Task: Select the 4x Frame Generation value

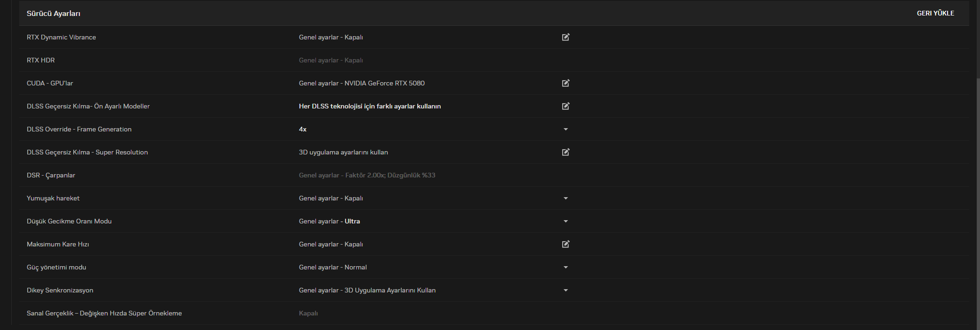Action: click(x=303, y=129)
